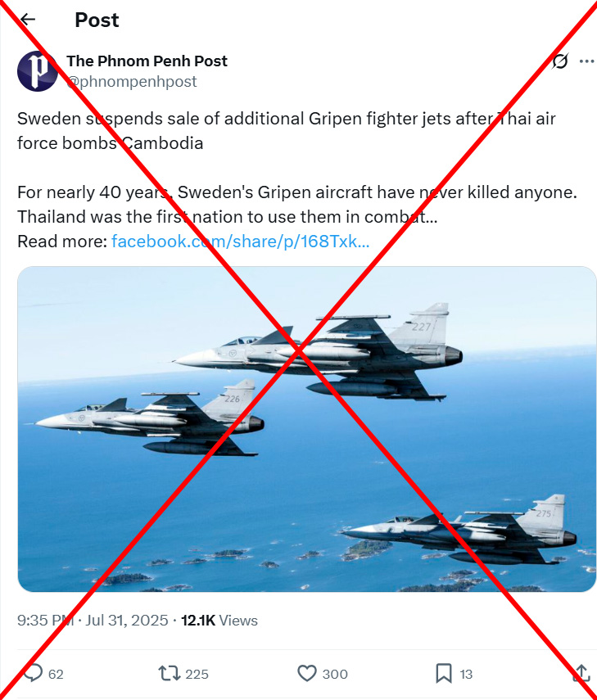Bookmark the post with the bookmark icon

pos(443,673)
